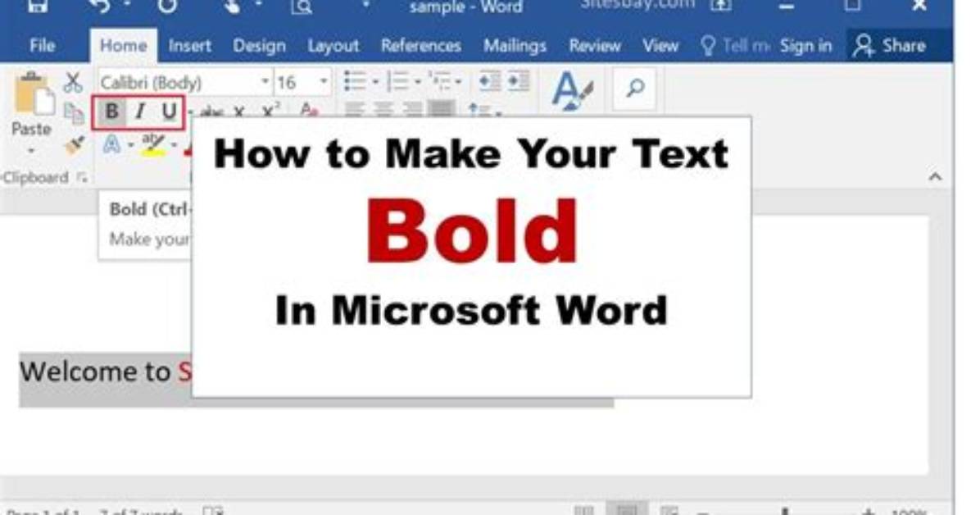980x515 pixels.
Task: Align text left
Action: coord(354,110)
